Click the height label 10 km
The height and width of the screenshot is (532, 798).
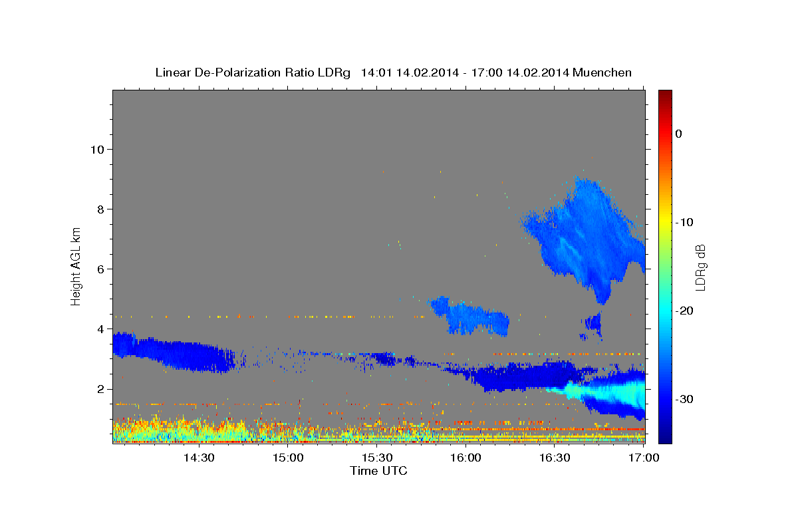97,150
